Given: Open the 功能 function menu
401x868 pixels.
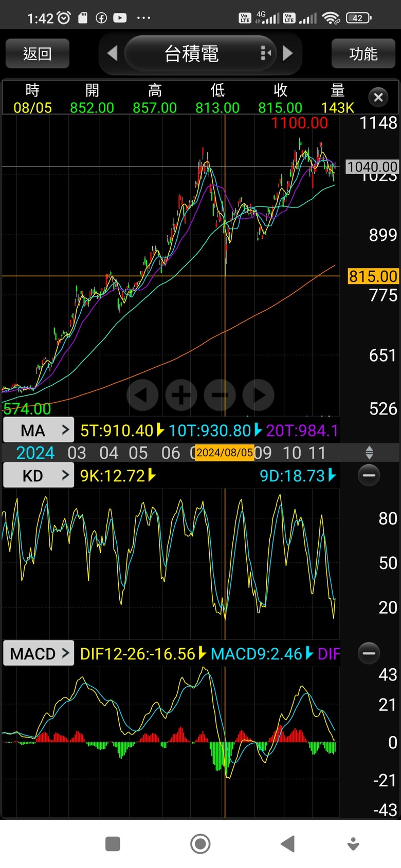Looking at the screenshot, I should [363, 53].
